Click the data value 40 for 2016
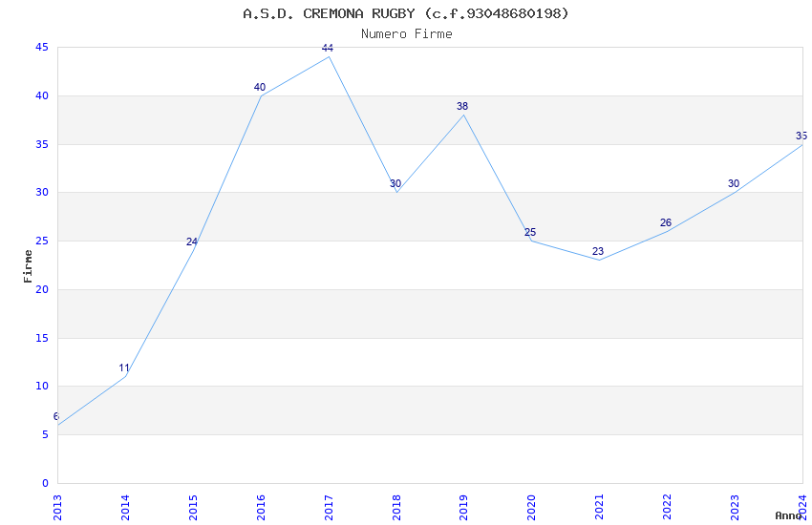This screenshot has height=525, width=812. pos(260,88)
